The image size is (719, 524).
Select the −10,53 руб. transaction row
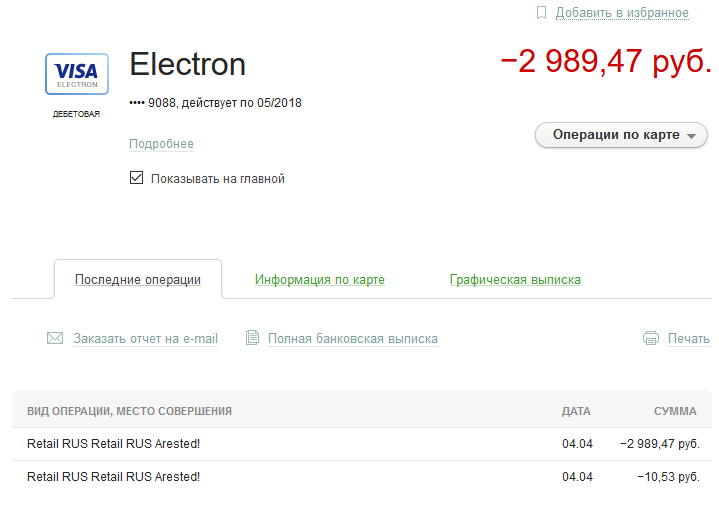pyautogui.click(x=361, y=477)
